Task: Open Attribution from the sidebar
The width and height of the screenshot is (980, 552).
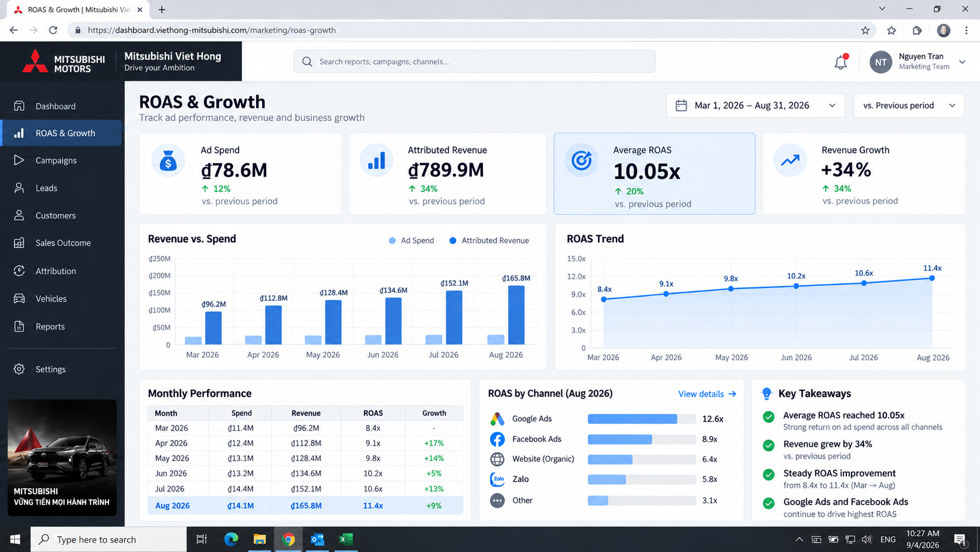Action: pyautogui.click(x=61, y=271)
